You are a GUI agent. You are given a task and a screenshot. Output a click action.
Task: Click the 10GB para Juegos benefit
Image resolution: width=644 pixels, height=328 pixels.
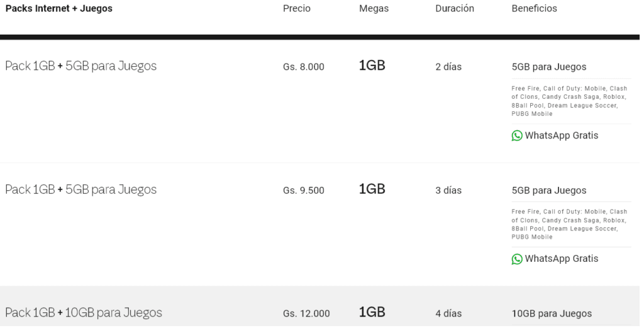552,314
